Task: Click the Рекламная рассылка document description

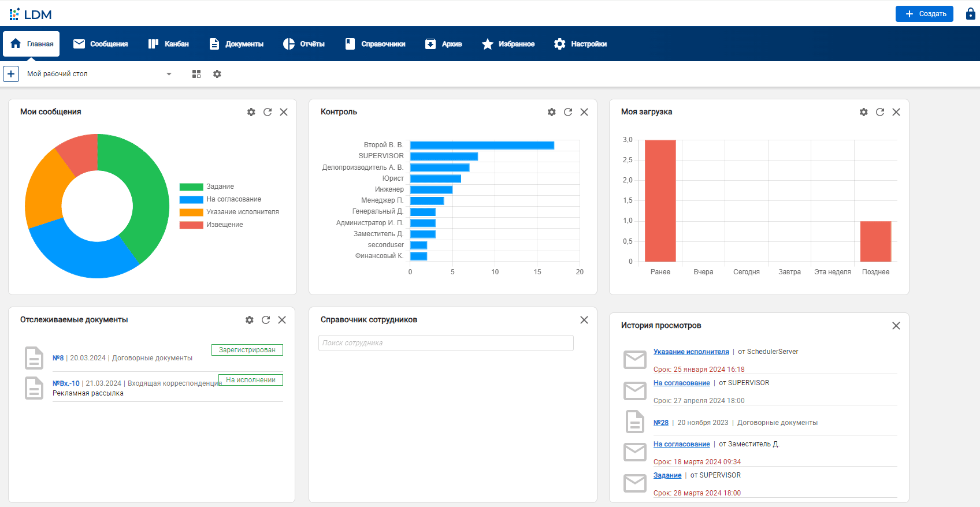Action: pos(88,393)
